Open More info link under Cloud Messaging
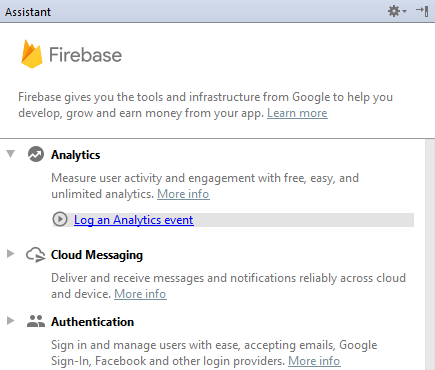The image size is (435, 370). point(140,294)
